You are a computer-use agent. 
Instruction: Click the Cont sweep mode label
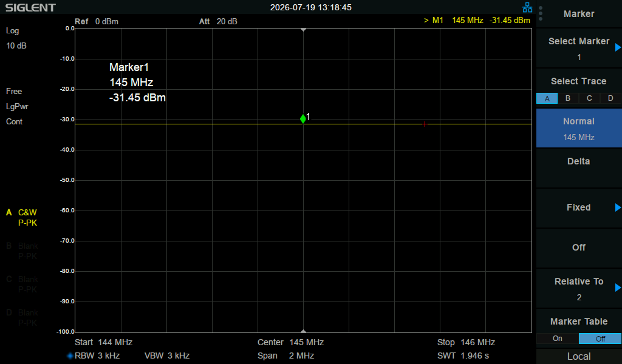tap(15, 121)
